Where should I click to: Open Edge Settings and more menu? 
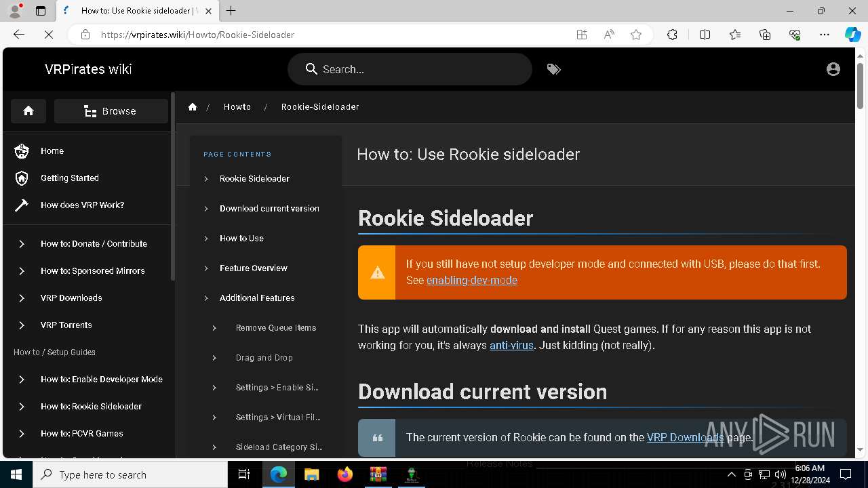coord(825,35)
